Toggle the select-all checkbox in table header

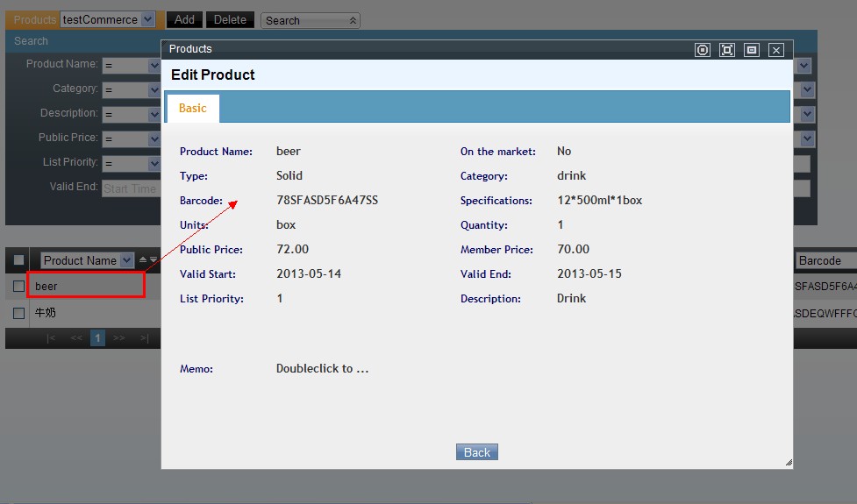tap(18, 260)
